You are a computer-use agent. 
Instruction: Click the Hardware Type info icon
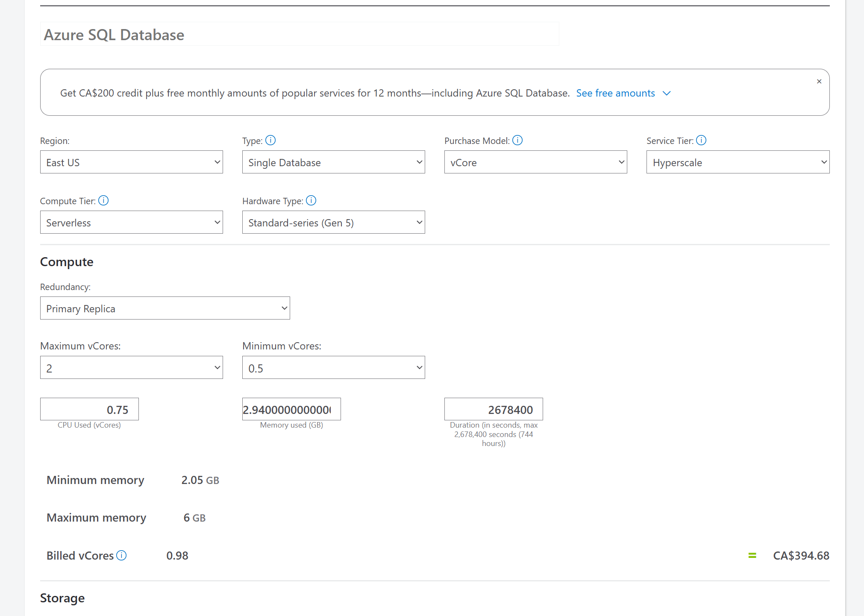point(311,200)
